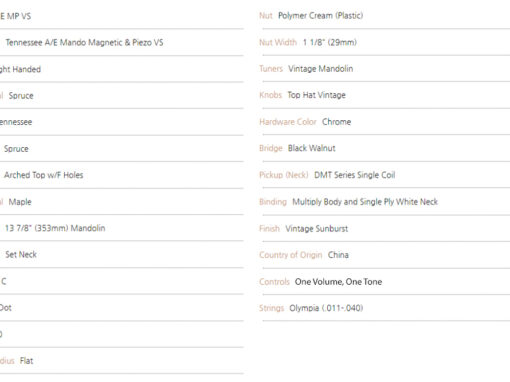Select the Vintage Mandolin tuners value
This screenshot has height=382, width=510.
tap(320, 69)
